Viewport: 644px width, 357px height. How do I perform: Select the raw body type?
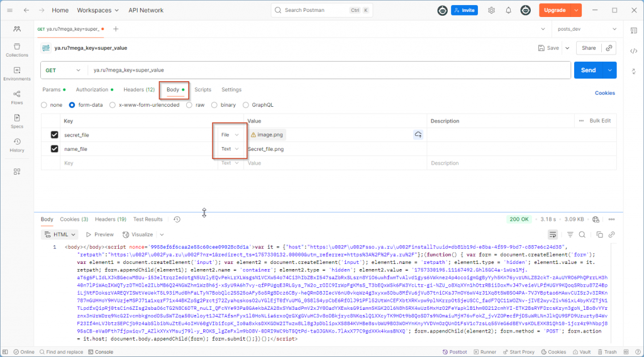(189, 105)
